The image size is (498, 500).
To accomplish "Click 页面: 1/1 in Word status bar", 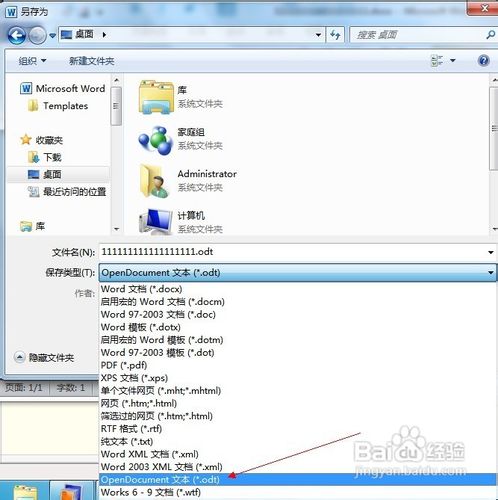I will [24, 388].
